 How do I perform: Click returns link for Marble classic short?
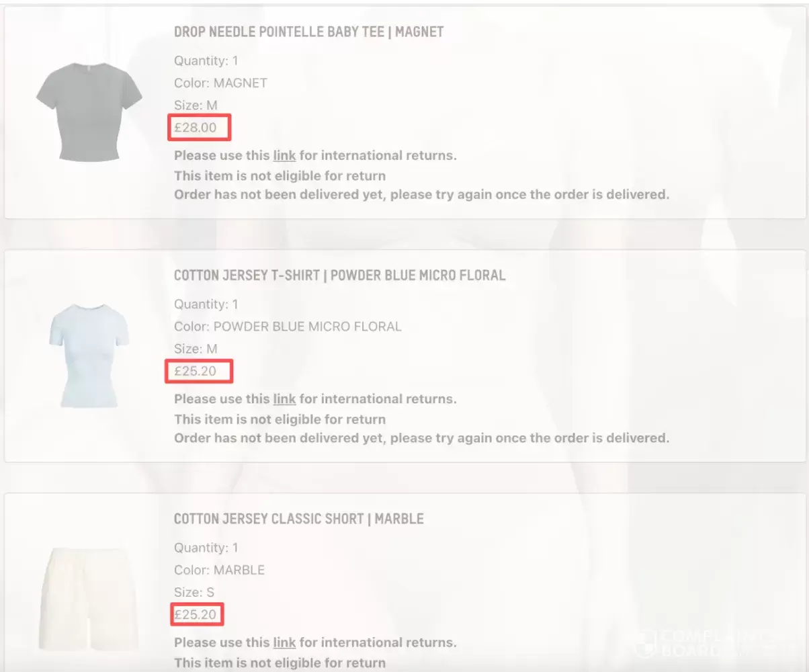coord(284,642)
